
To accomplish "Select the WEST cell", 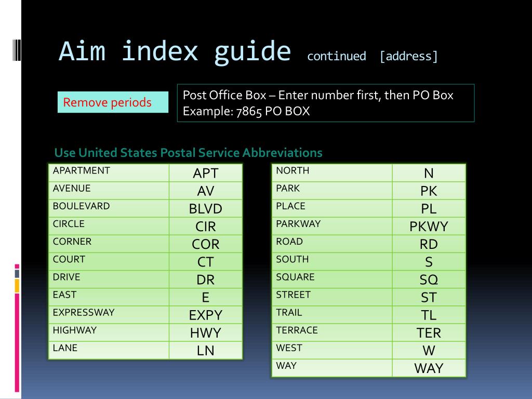I will 332,350.
